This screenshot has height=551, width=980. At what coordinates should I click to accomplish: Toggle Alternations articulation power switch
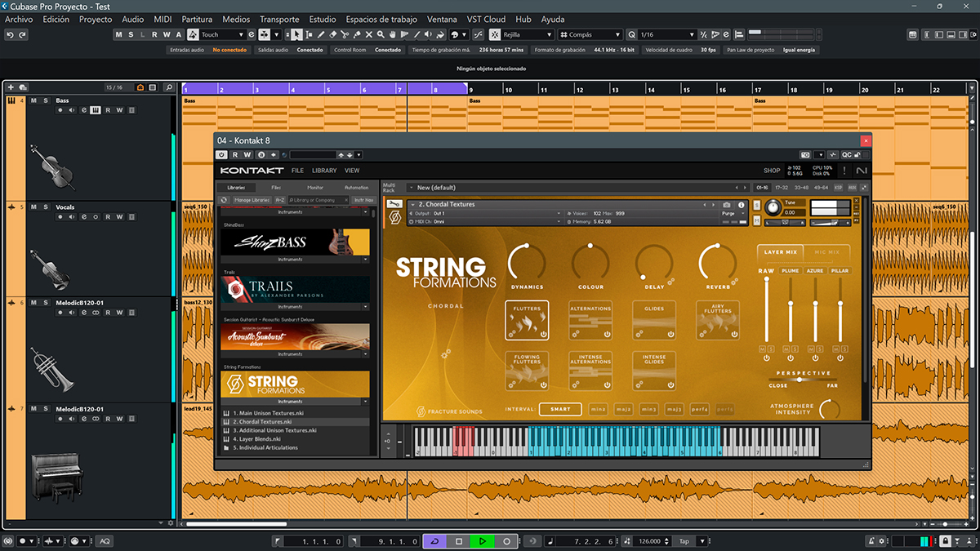pyautogui.click(x=606, y=334)
